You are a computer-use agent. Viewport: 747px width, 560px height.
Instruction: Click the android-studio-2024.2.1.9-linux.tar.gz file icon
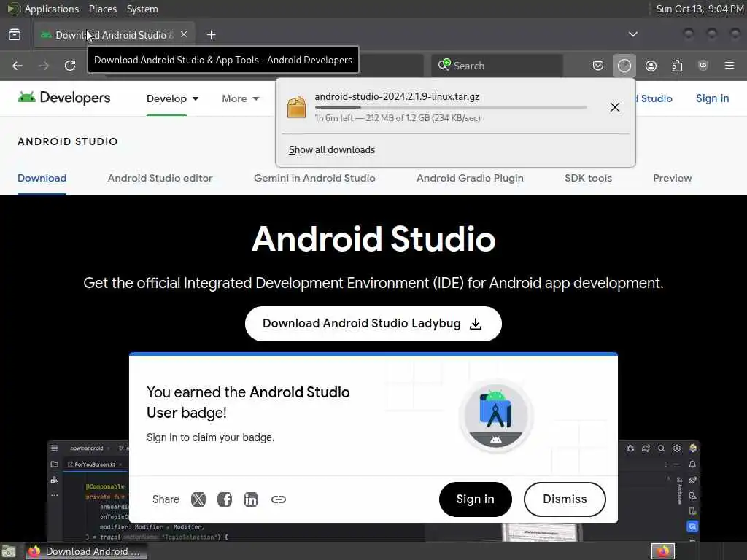296,106
